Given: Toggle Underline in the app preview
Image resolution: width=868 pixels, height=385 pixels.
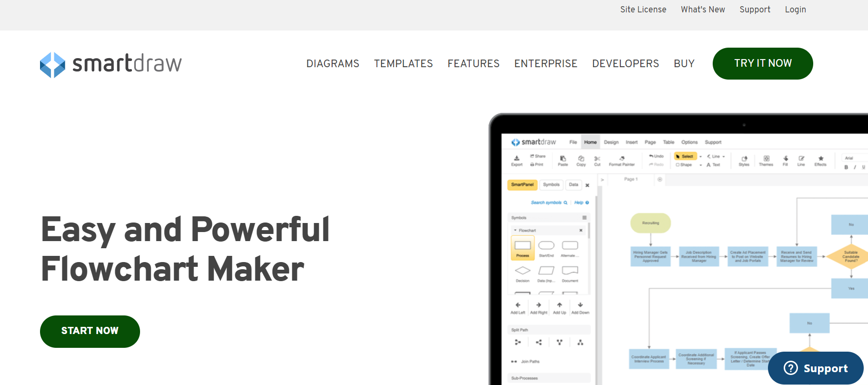Looking at the screenshot, I should tap(863, 167).
